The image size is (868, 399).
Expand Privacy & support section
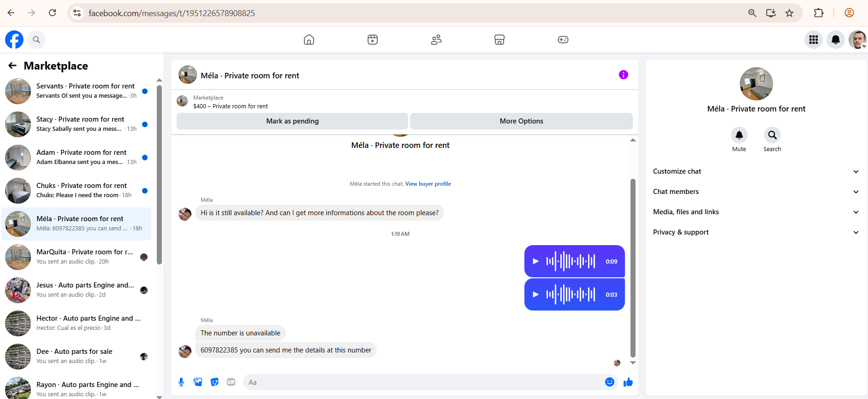click(x=756, y=232)
